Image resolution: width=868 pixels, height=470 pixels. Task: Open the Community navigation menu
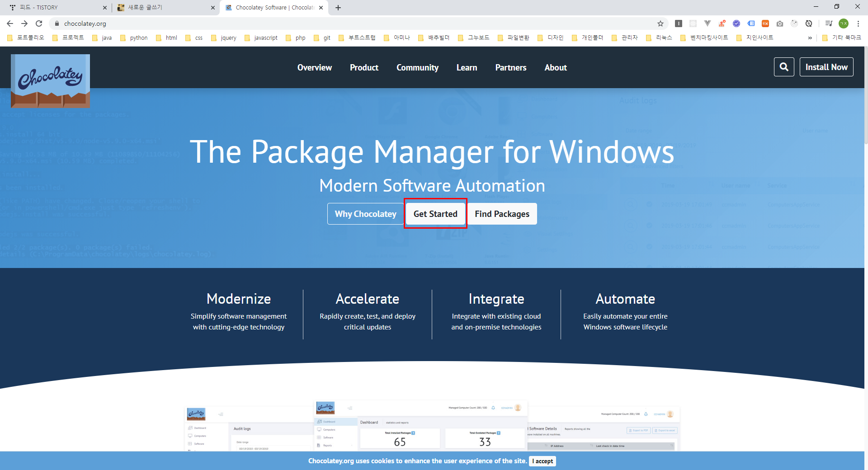click(x=417, y=67)
